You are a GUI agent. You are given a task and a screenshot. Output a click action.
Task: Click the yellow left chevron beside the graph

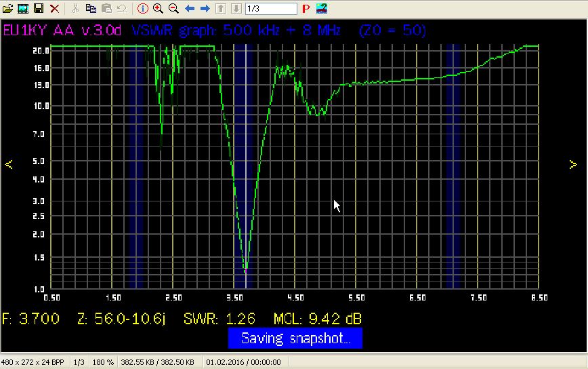(x=9, y=164)
